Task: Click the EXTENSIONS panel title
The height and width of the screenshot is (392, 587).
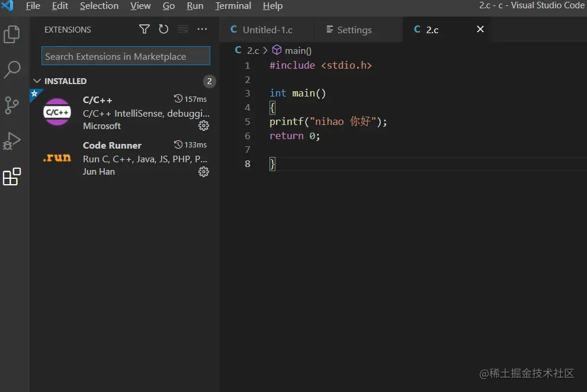Action: 68,30
